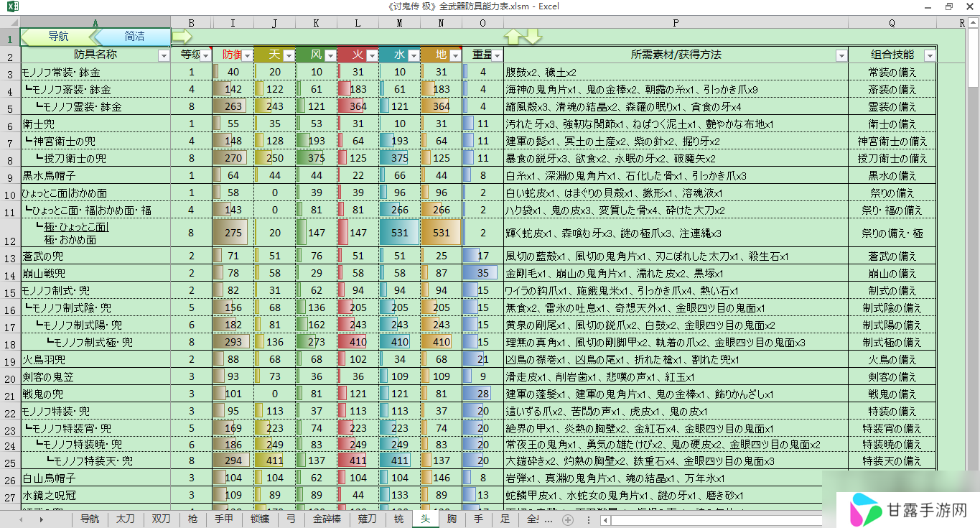Click the 組合技能 cell 祭りの備え･極

click(892, 233)
